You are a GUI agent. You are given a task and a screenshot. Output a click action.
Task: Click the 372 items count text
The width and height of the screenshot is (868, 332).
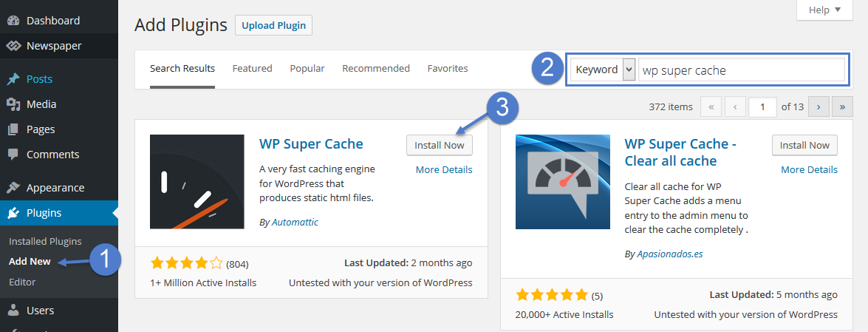coord(670,107)
